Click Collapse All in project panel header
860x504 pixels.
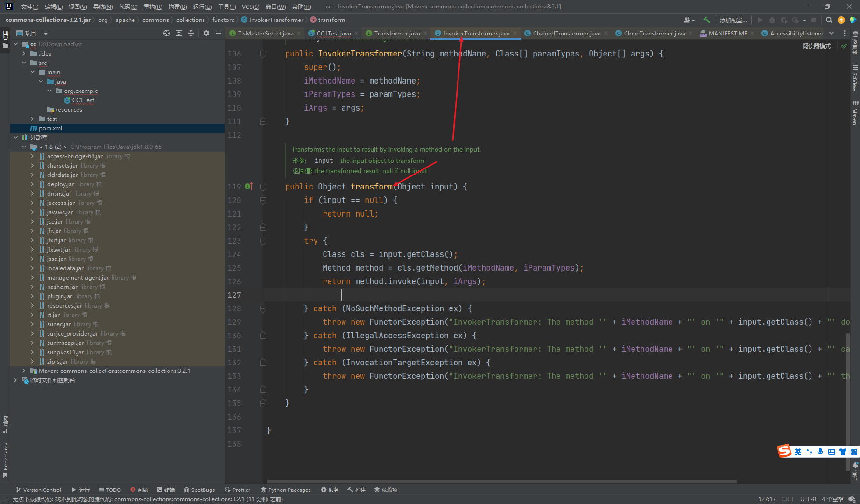[191, 33]
